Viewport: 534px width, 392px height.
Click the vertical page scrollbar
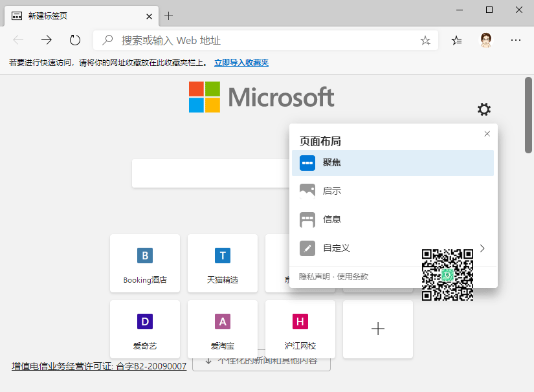pos(528,116)
